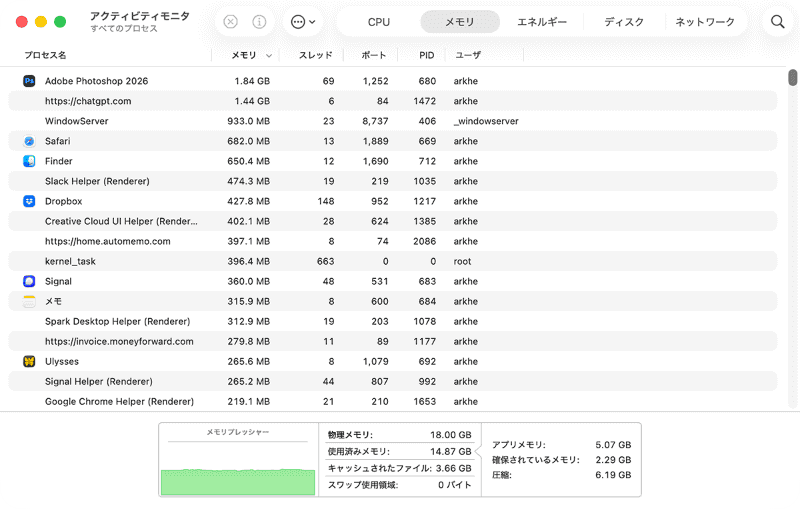
Task: Click the 8,737 ports value
Action: (376, 121)
